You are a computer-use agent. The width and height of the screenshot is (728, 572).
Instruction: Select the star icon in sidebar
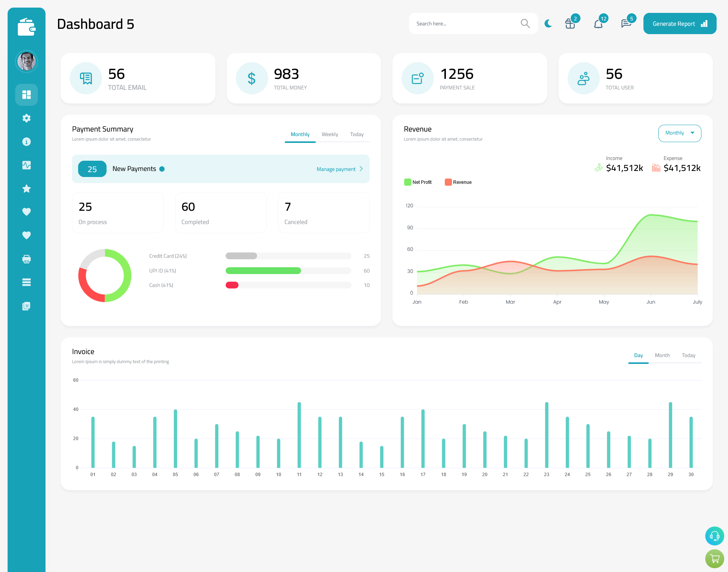27,188
